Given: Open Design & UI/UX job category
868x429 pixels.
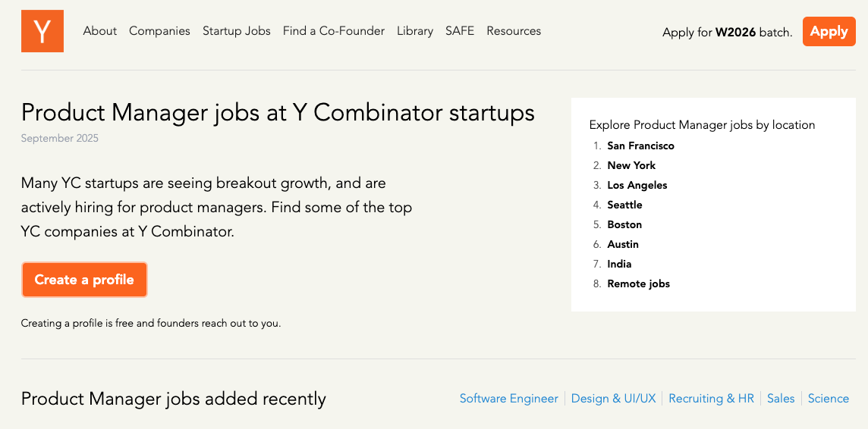Looking at the screenshot, I should (x=613, y=399).
